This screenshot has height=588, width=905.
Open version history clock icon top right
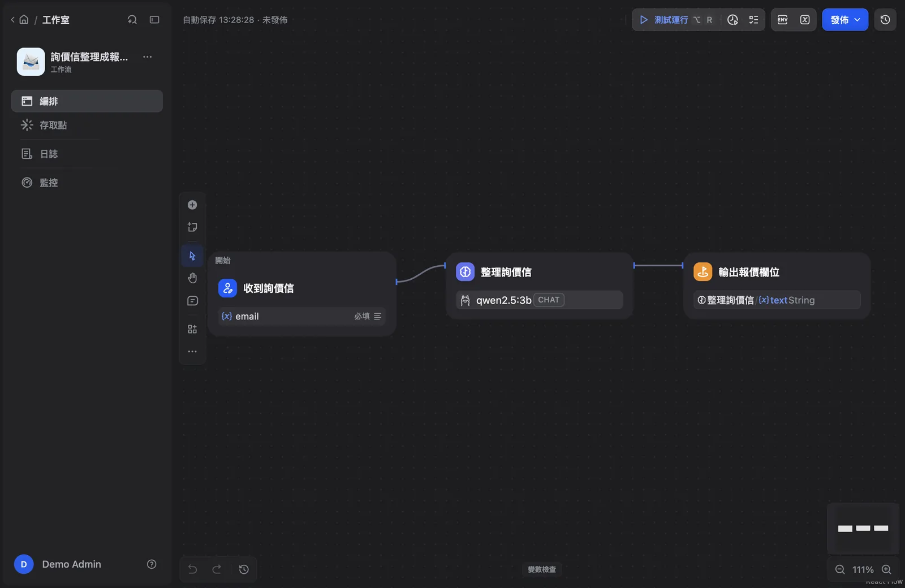point(885,20)
